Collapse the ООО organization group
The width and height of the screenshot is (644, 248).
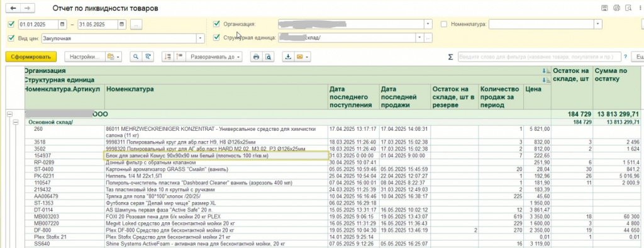(9, 114)
